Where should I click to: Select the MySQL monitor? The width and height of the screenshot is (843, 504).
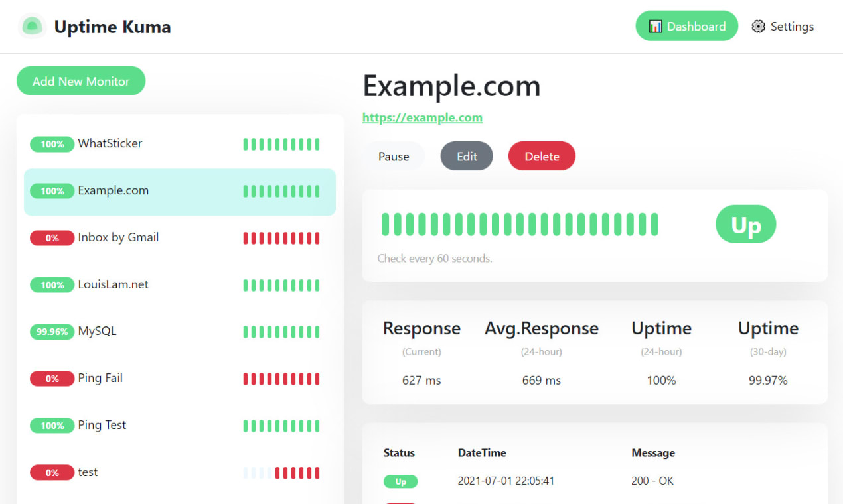pos(180,332)
